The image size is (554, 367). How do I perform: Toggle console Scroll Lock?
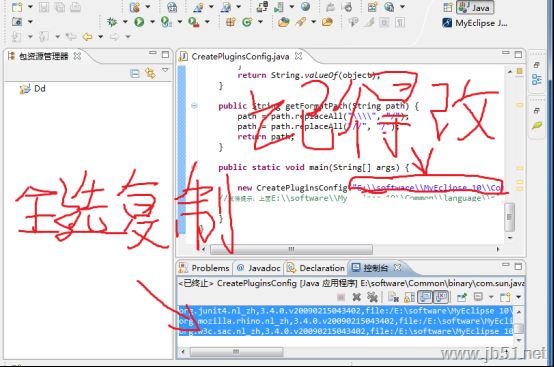pos(409,297)
